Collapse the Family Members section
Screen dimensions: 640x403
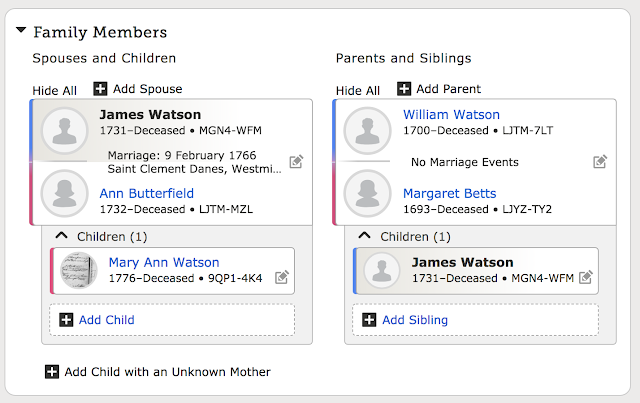(x=21, y=32)
